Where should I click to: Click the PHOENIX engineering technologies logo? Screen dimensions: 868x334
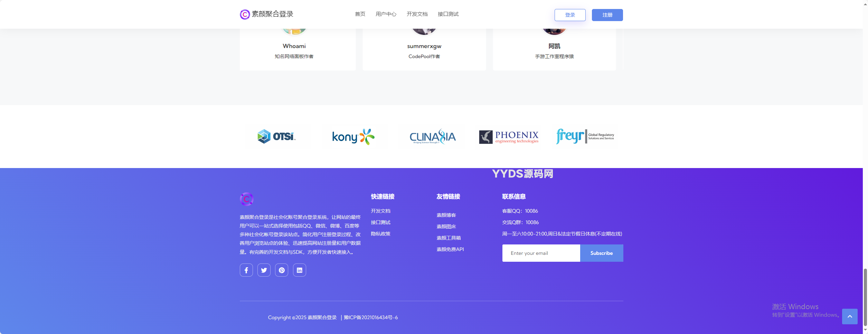(508, 137)
